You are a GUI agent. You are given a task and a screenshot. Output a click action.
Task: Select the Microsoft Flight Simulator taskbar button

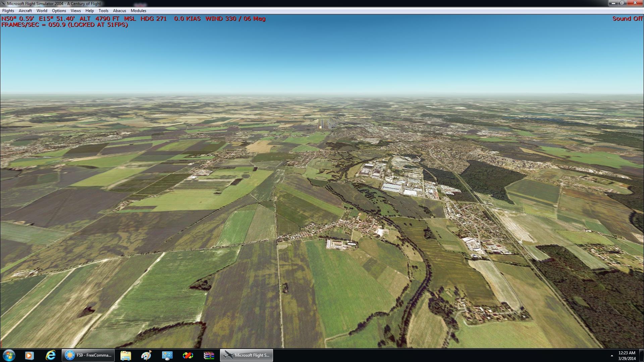click(247, 355)
